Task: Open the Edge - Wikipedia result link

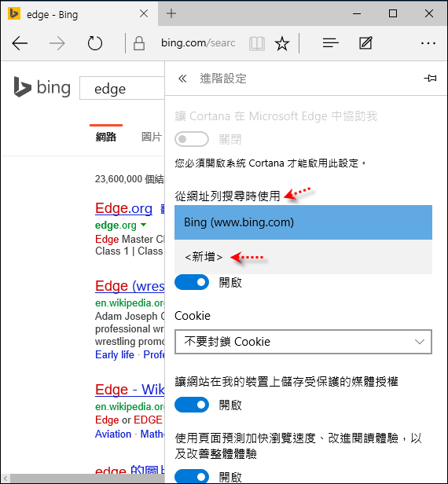Action: coord(130,390)
